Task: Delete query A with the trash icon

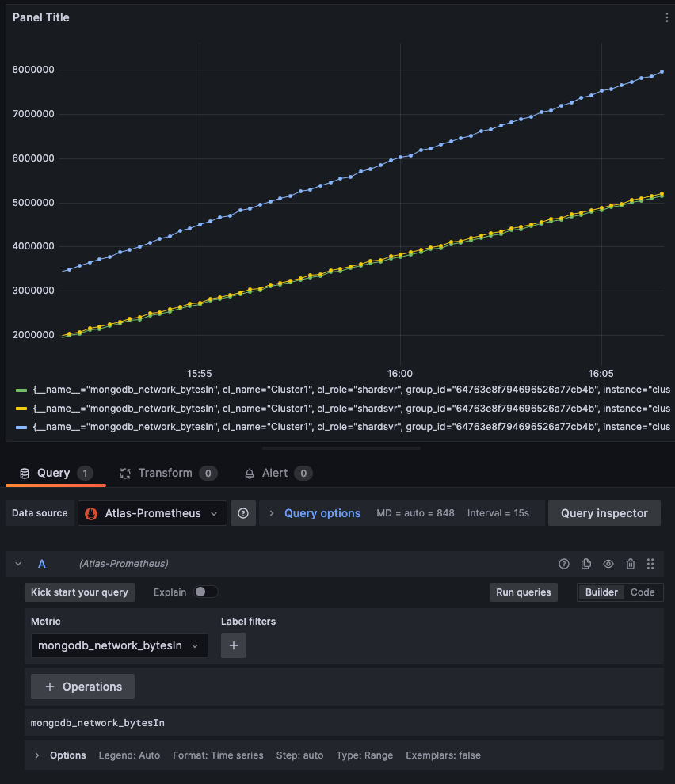Action: (630, 564)
